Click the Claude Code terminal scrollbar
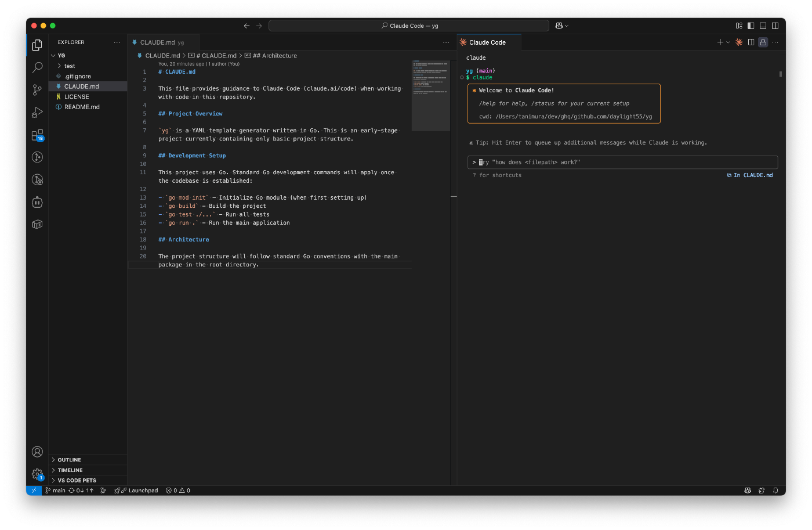This screenshot has width=812, height=530. (x=781, y=74)
